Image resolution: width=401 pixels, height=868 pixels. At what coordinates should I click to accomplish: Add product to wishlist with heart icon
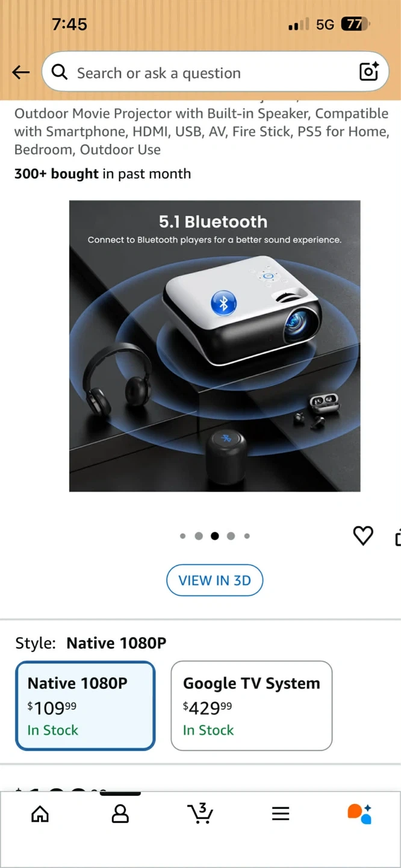pyautogui.click(x=362, y=535)
